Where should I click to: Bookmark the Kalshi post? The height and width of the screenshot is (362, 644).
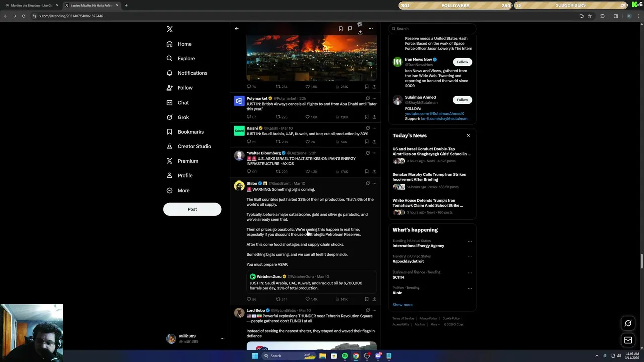point(366,142)
